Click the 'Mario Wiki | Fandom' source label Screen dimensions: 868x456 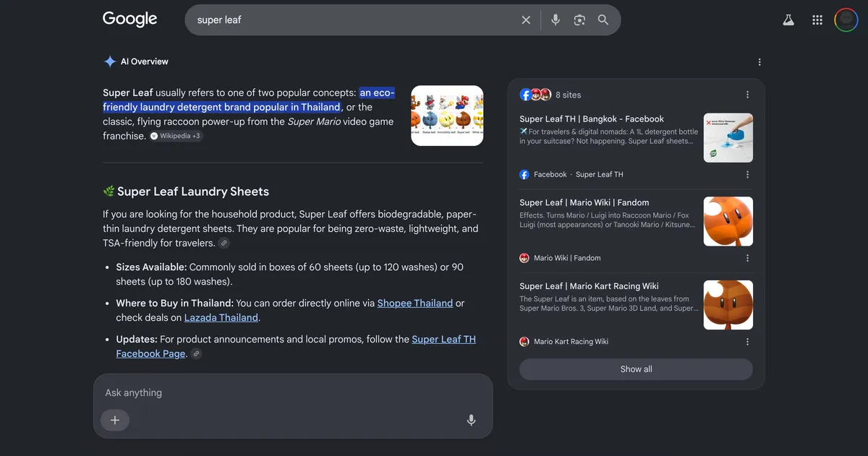[x=567, y=258]
